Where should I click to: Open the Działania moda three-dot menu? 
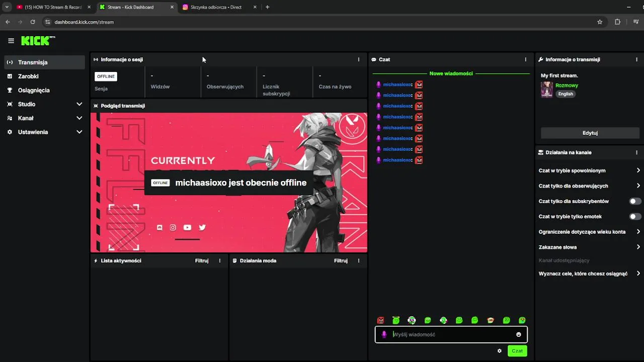(359, 260)
